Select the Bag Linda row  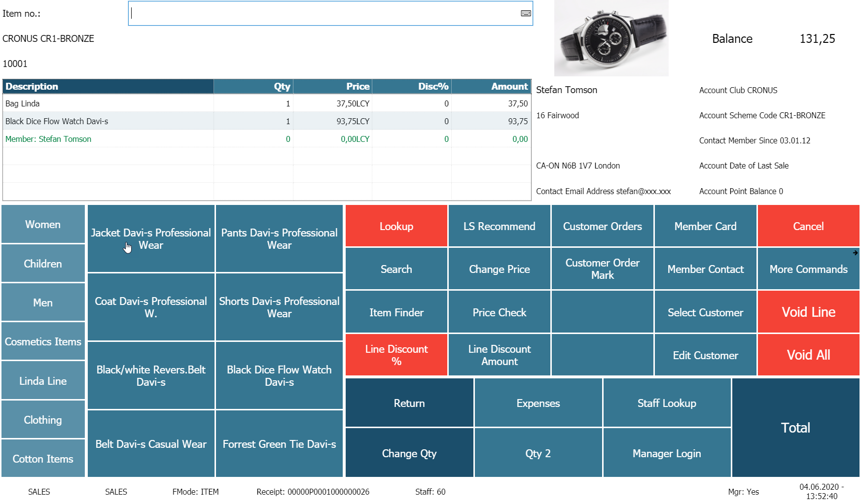click(108, 103)
